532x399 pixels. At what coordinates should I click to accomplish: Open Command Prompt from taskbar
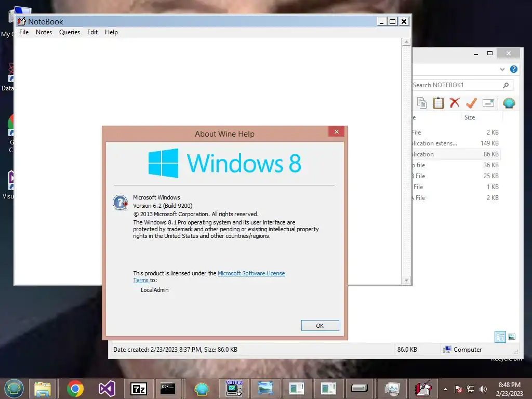pos(168,389)
